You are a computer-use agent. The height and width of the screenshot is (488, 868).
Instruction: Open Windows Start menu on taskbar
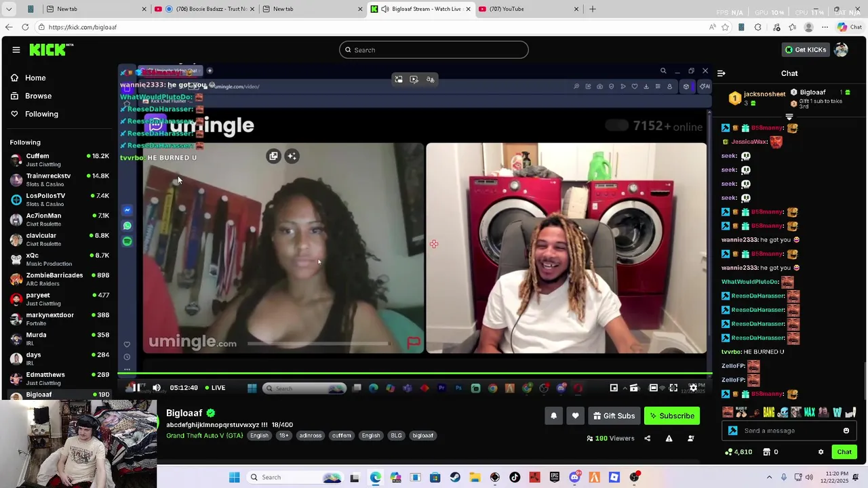(234, 477)
